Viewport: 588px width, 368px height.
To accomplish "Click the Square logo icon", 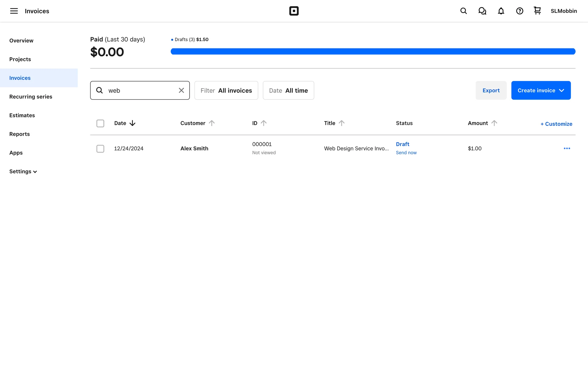I will point(294,11).
